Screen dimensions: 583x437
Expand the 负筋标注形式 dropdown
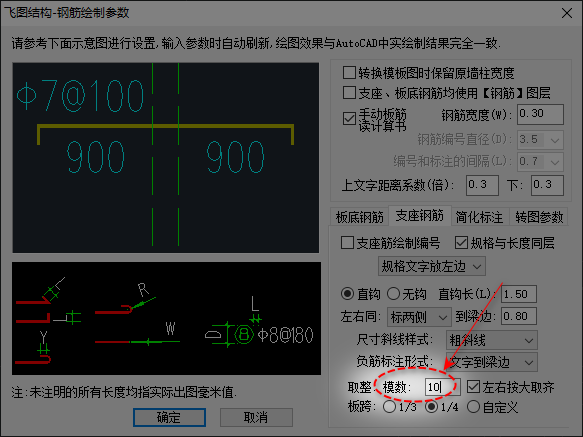point(492,362)
